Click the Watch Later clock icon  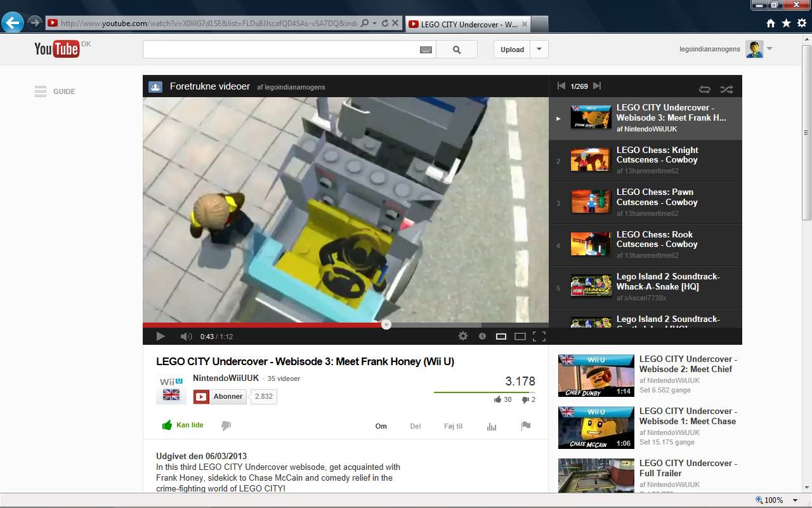coord(482,337)
